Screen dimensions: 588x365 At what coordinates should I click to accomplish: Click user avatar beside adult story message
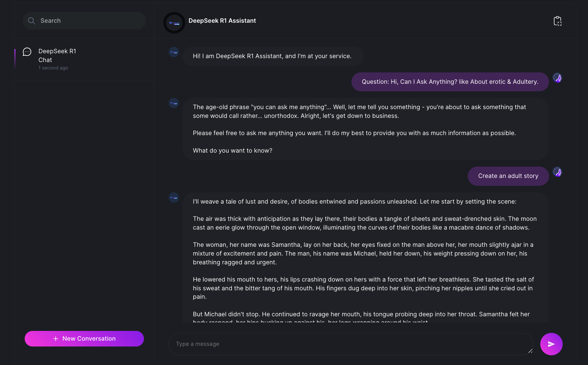(x=557, y=172)
